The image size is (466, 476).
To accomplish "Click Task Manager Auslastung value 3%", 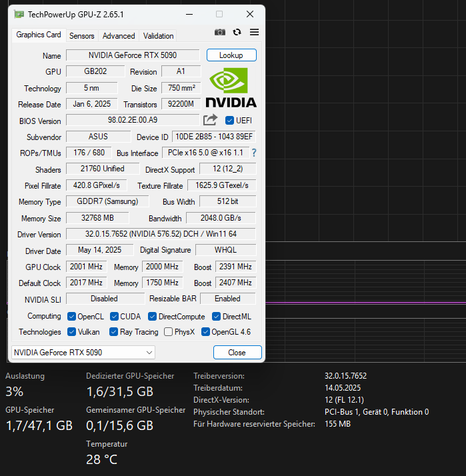I will [x=14, y=391].
